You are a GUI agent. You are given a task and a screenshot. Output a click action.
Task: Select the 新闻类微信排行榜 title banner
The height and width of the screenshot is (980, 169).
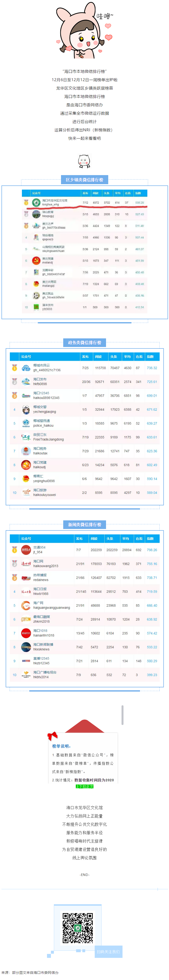[x=85, y=525]
